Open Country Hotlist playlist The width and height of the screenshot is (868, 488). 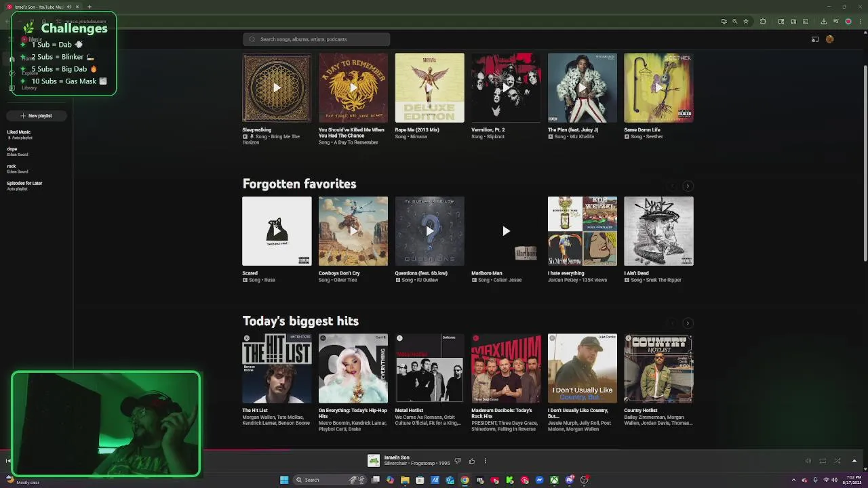click(x=658, y=368)
